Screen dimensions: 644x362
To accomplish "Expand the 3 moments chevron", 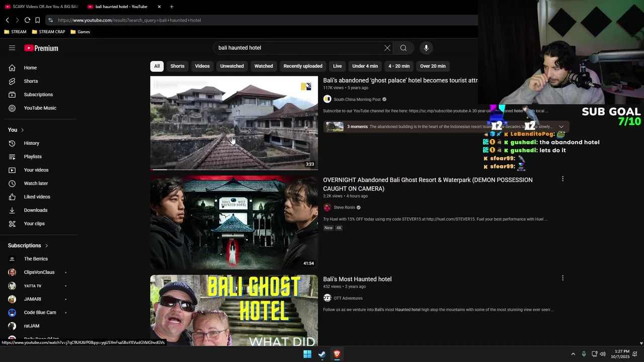I will tap(561, 127).
